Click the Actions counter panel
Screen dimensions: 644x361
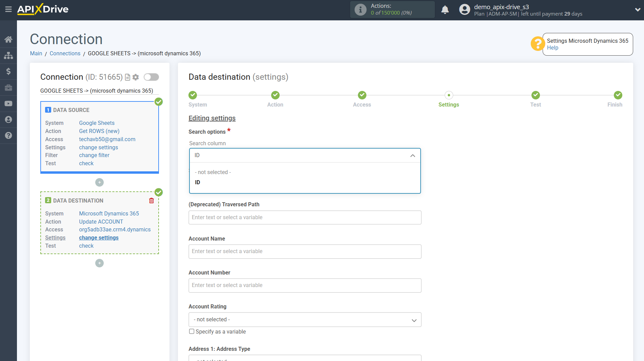(x=392, y=9)
